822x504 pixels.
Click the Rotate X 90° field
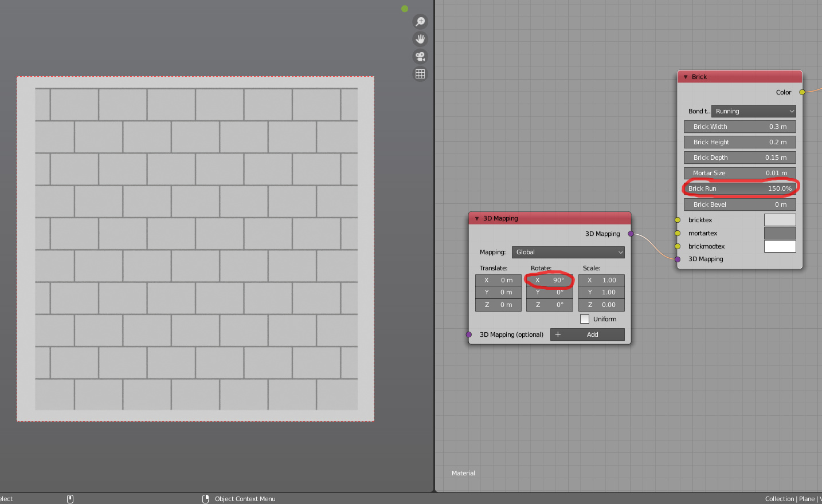pos(549,280)
